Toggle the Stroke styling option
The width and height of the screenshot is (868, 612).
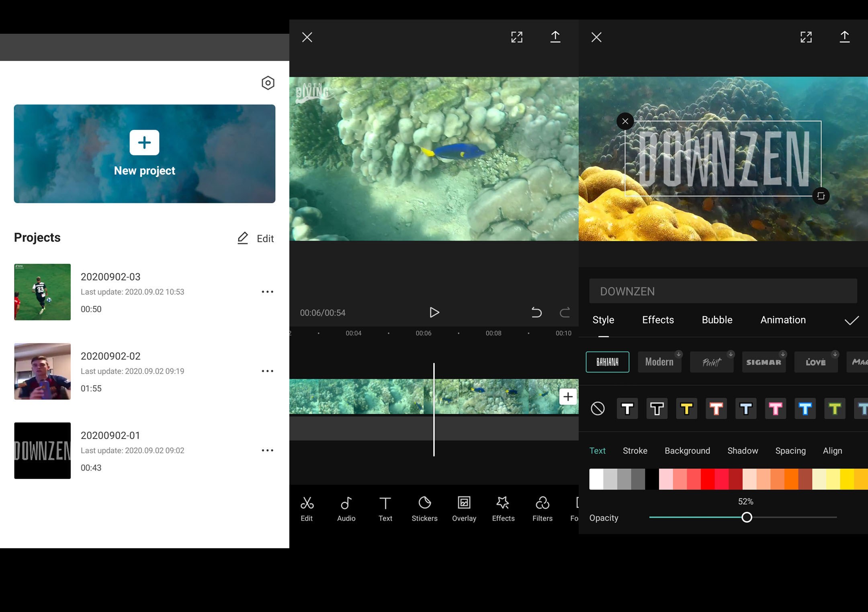[634, 450]
